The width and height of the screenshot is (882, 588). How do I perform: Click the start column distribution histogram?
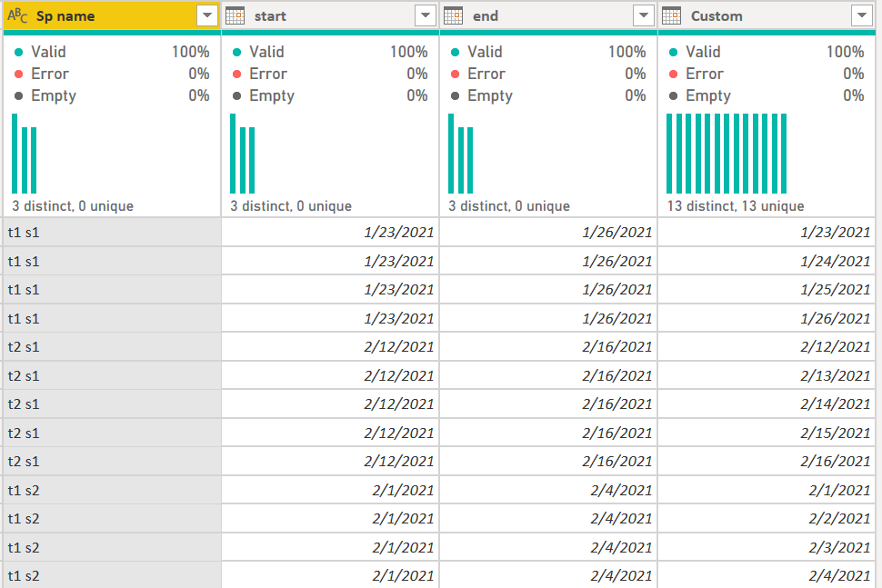click(243, 154)
